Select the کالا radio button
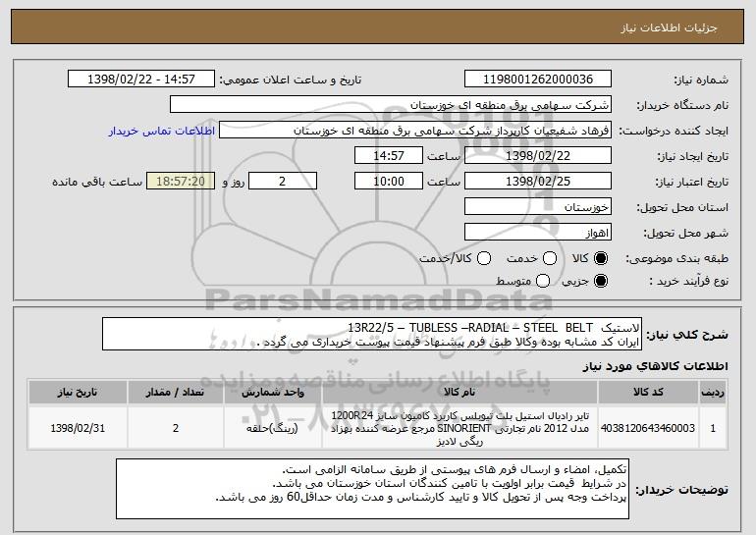 (601, 259)
